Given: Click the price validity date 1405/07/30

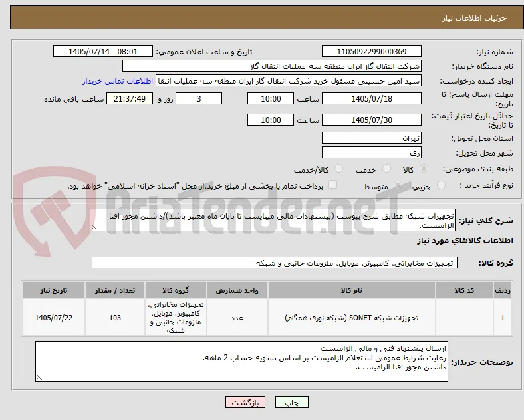Looking at the screenshot, I should tap(372, 120).
